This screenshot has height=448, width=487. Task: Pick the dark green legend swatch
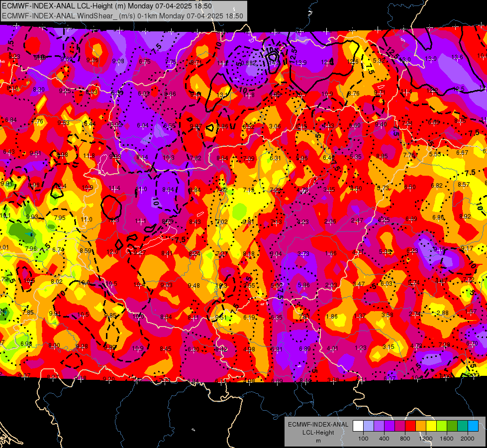pyautogui.click(x=452, y=426)
